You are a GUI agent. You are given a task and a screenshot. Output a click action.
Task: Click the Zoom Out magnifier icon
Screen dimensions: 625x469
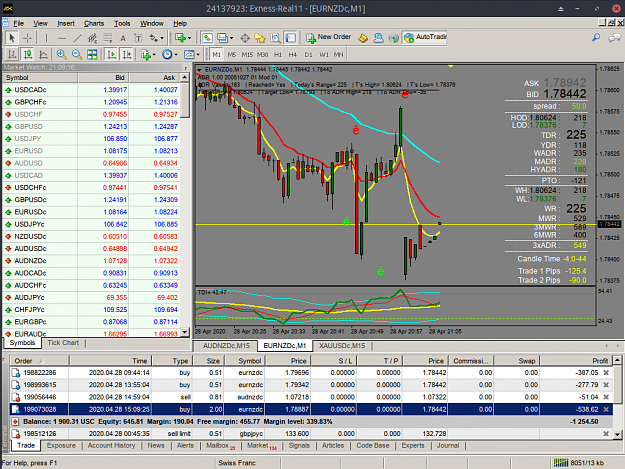coord(77,54)
